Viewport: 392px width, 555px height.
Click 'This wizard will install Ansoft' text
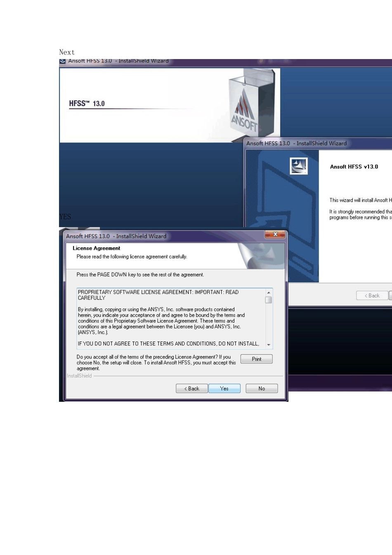point(360,200)
